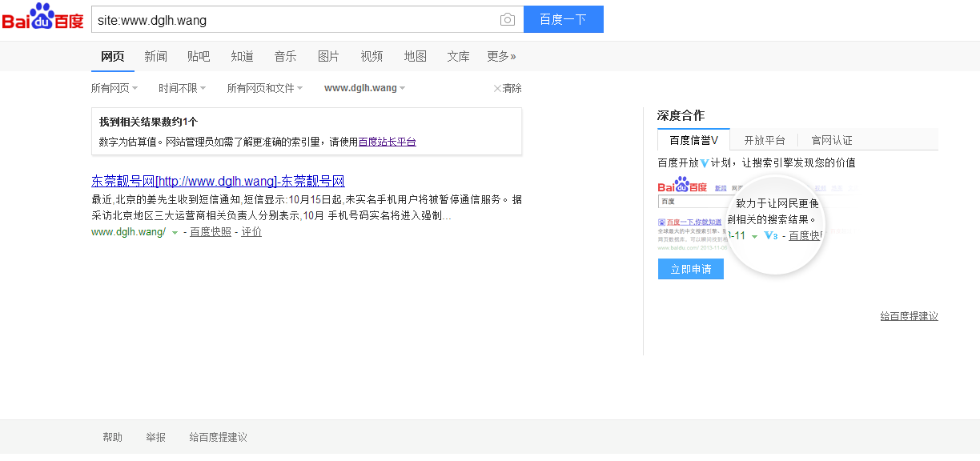
Task: Open the 官网认证 tab
Action: coord(832,140)
